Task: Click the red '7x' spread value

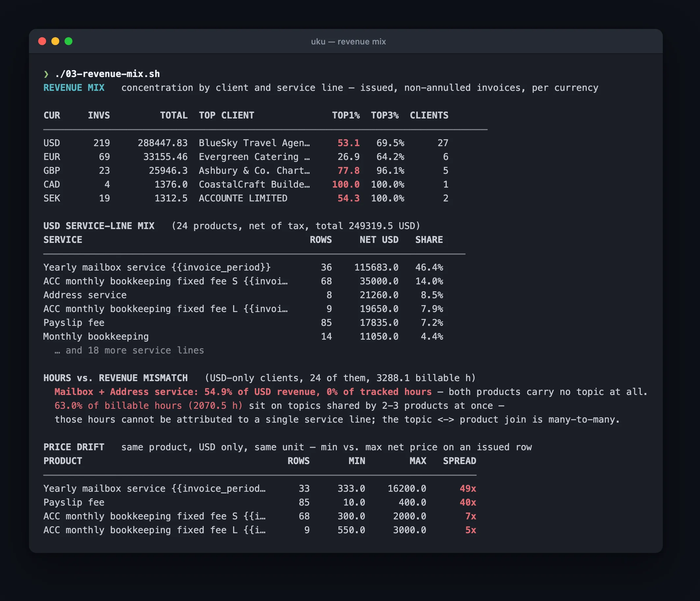Action: coord(471,516)
